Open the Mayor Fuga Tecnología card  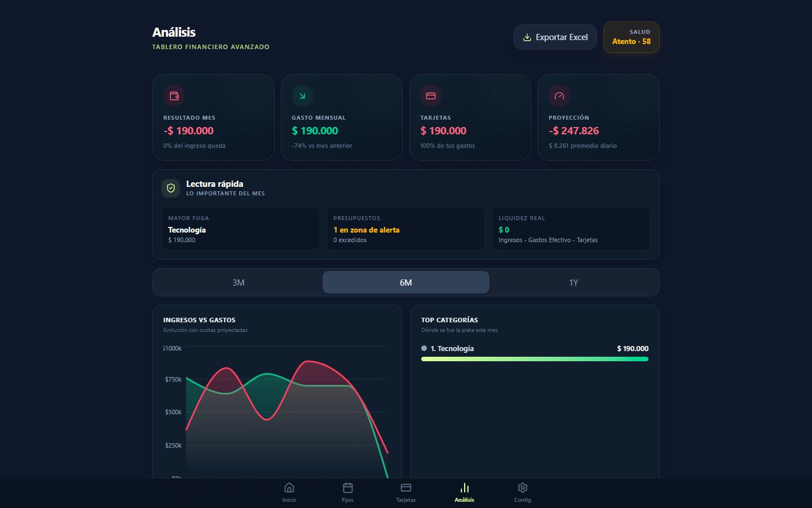(241, 229)
